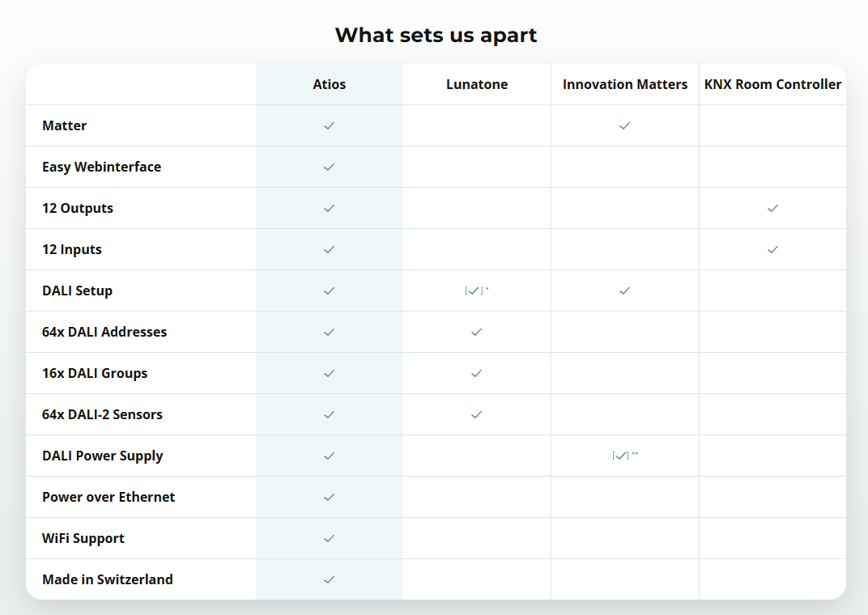The image size is (868, 615).
Task: Click Lunatone bracketed checkmark for DALI Setup
Action: click(475, 291)
